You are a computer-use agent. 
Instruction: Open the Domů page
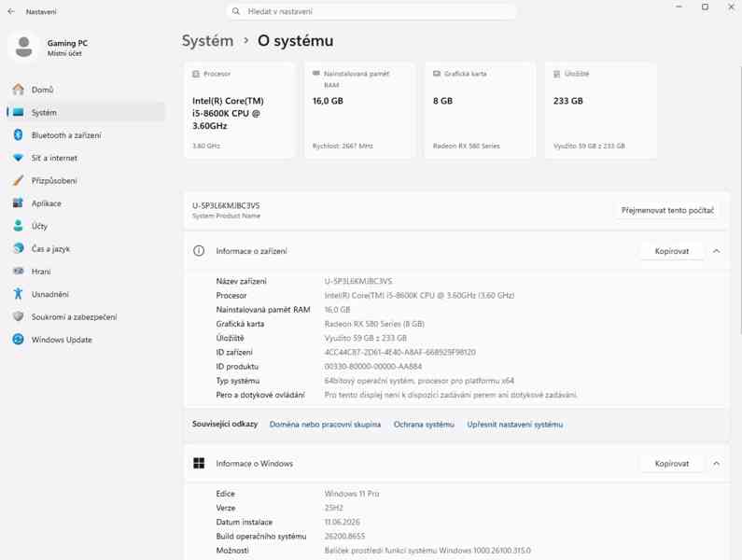point(86,90)
